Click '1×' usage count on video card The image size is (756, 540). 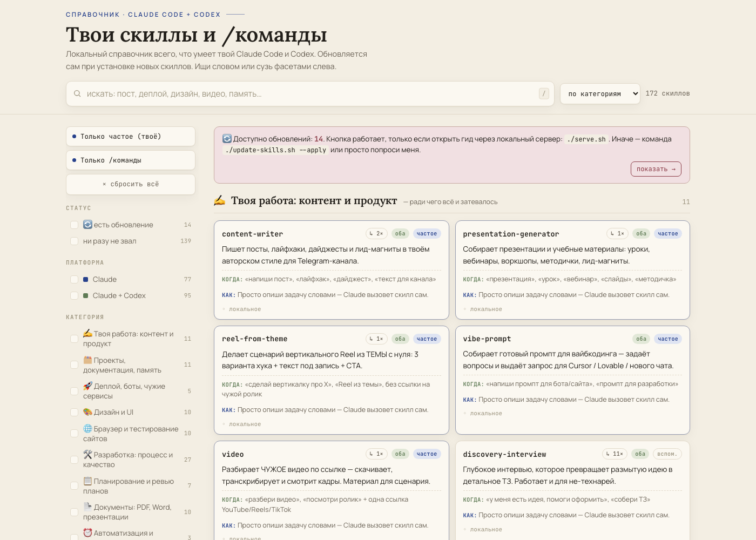coord(376,454)
